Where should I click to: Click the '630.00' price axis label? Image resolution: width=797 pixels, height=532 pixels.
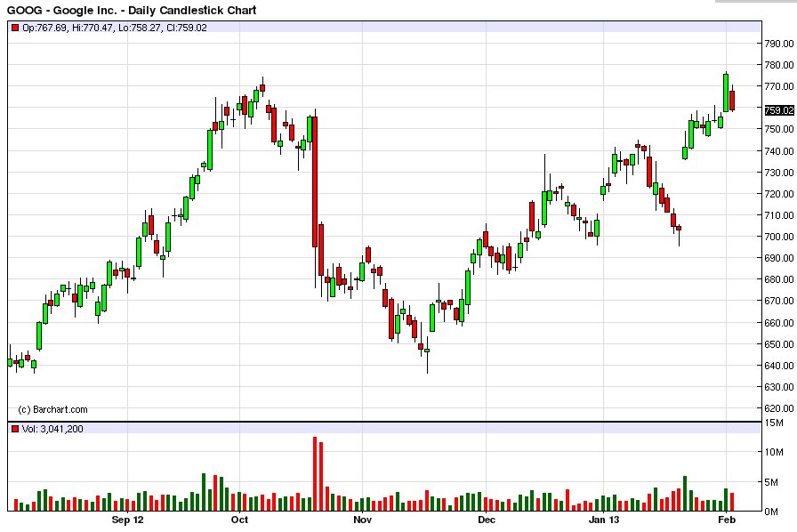tap(778, 386)
